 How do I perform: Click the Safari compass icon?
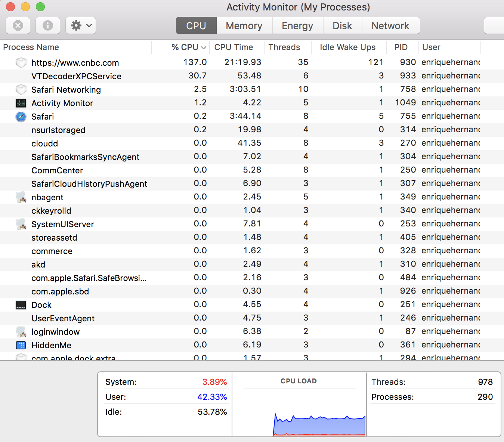point(21,117)
